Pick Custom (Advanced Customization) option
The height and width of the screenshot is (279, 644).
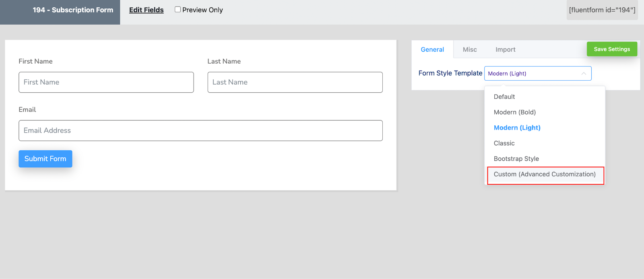click(x=545, y=175)
